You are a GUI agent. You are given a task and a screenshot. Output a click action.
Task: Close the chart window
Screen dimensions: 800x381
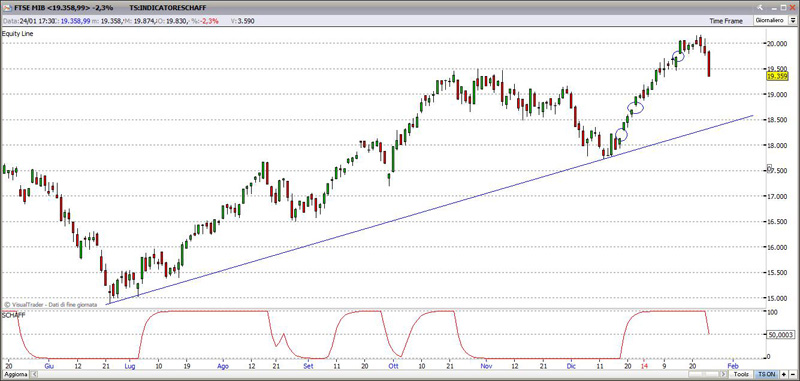[792, 8]
